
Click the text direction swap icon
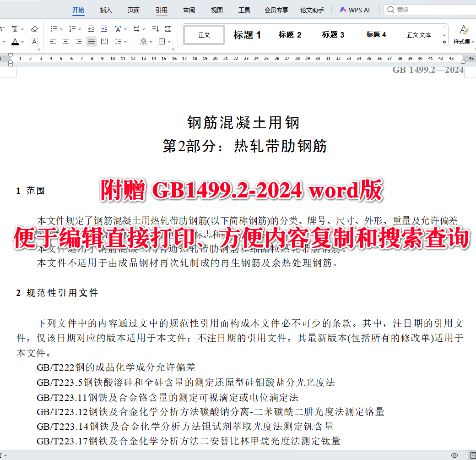(136, 29)
